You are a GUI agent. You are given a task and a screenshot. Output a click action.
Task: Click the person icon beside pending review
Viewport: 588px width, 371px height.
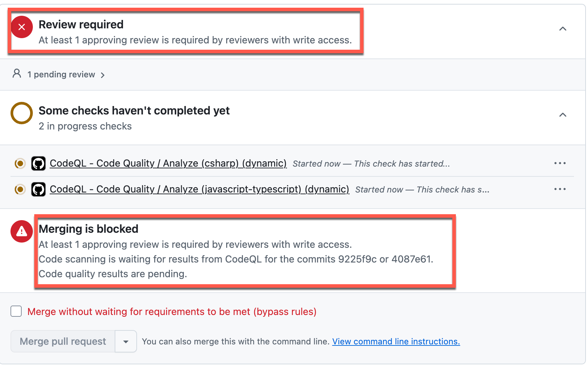(17, 74)
